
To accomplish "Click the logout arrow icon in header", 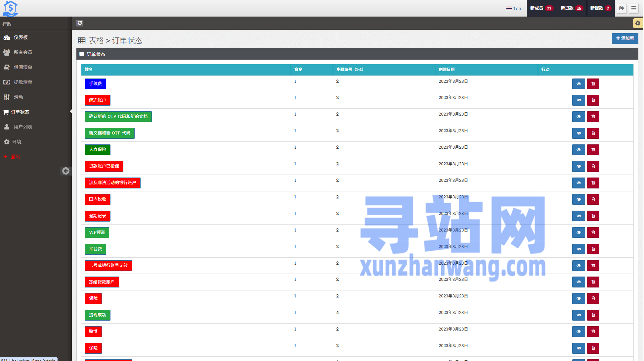I will point(622,8).
